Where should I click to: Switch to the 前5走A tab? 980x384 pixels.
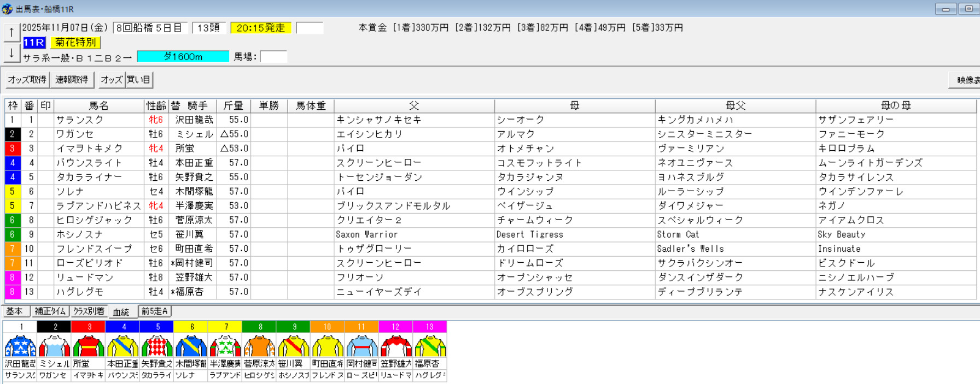[155, 311]
